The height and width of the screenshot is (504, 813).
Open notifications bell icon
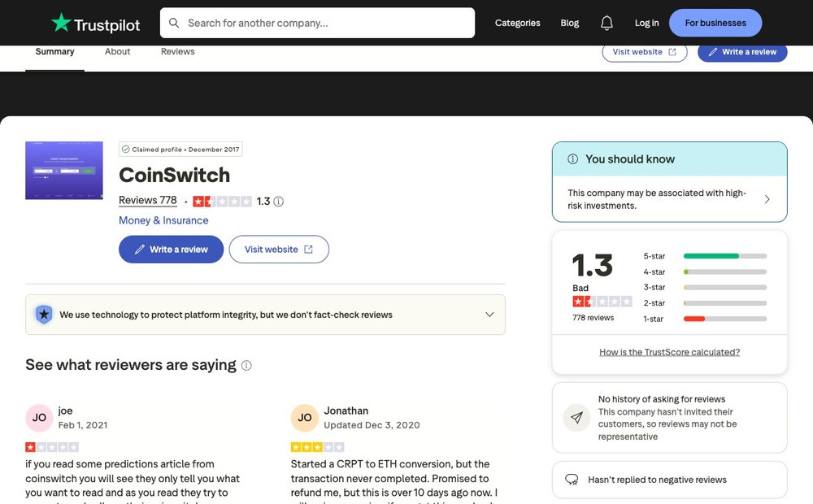(606, 23)
